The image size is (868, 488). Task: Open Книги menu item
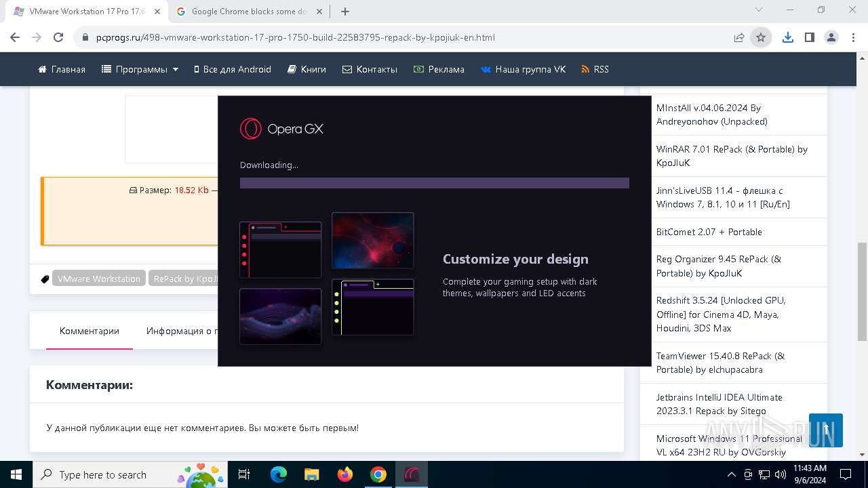click(x=307, y=69)
